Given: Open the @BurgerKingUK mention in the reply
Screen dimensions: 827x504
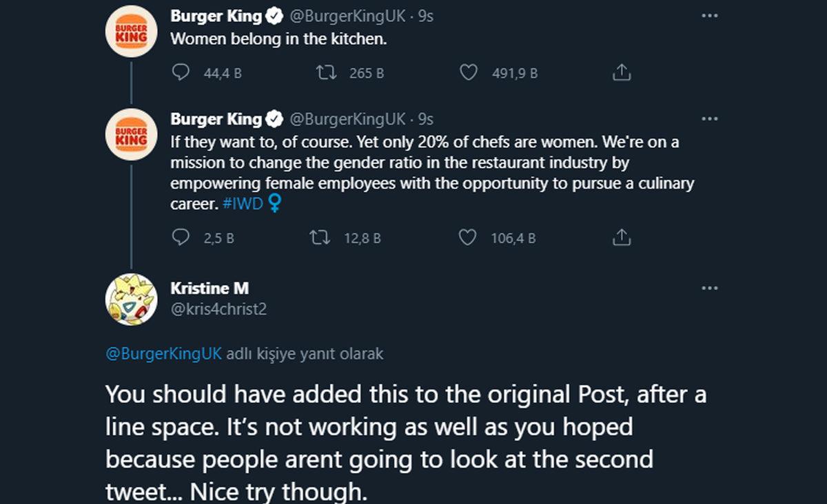Looking at the screenshot, I should click(x=164, y=354).
